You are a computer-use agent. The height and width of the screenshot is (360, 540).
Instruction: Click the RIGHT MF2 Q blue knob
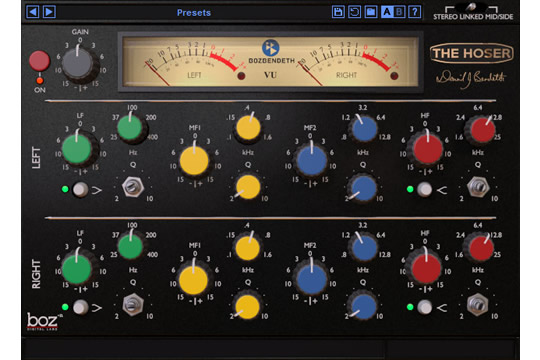[x=363, y=306]
